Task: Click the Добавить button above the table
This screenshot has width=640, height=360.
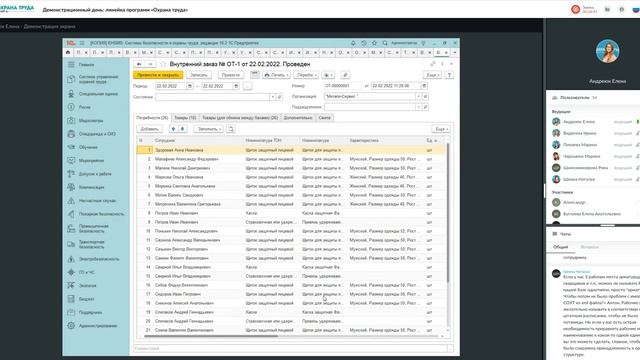Action: [x=149, y=129]
